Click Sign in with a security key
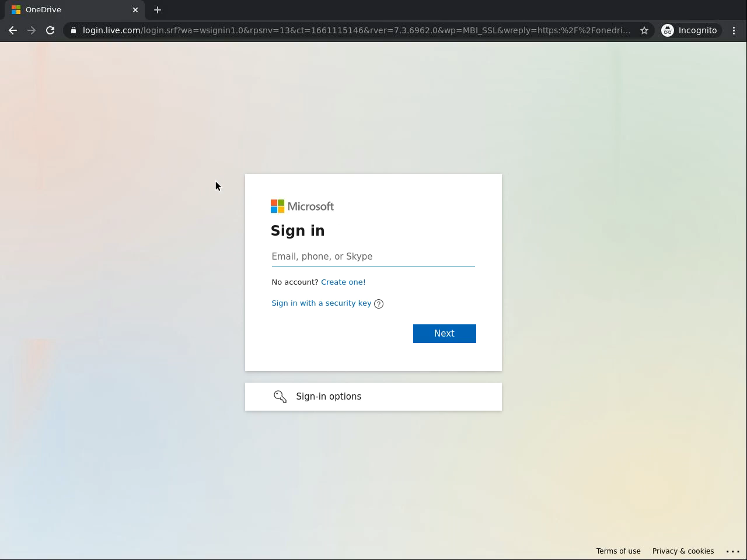 click(322, 303)
